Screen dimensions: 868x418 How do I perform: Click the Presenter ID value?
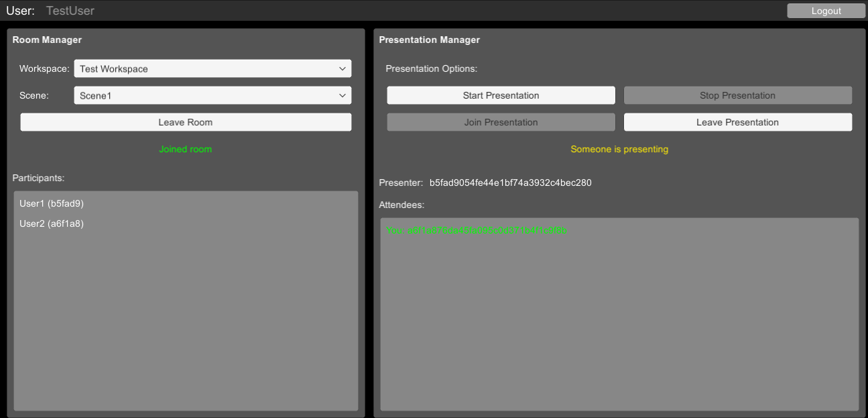pos(510,182)
